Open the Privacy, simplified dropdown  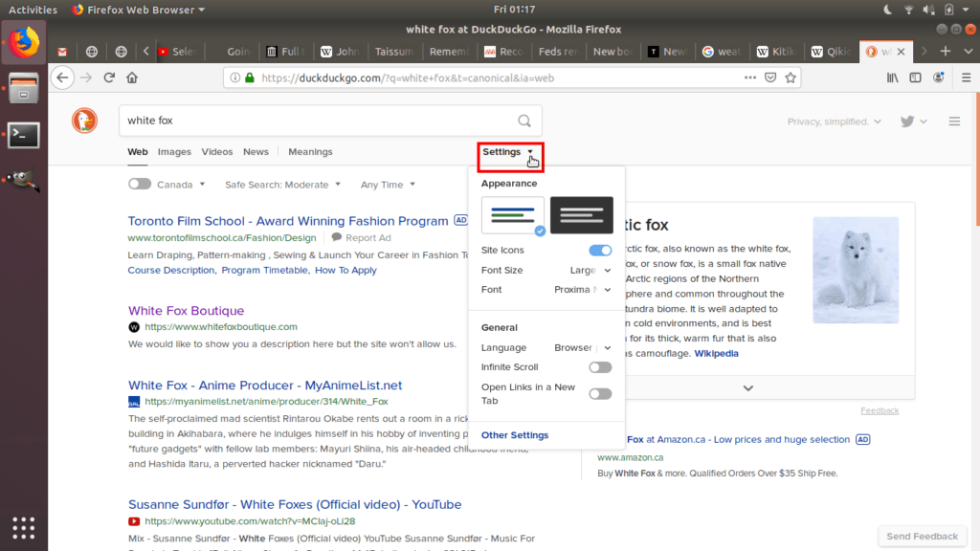(x=834, y=121)
